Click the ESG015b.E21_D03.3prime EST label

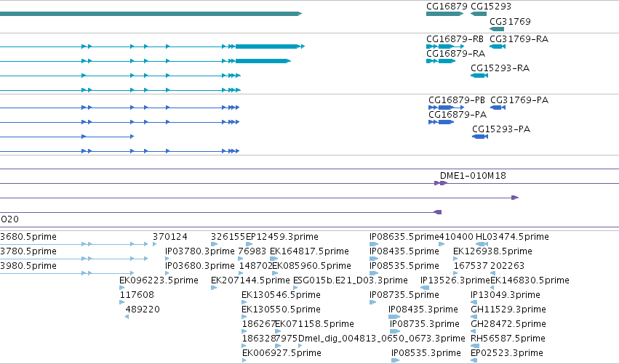tap(351, 280)
